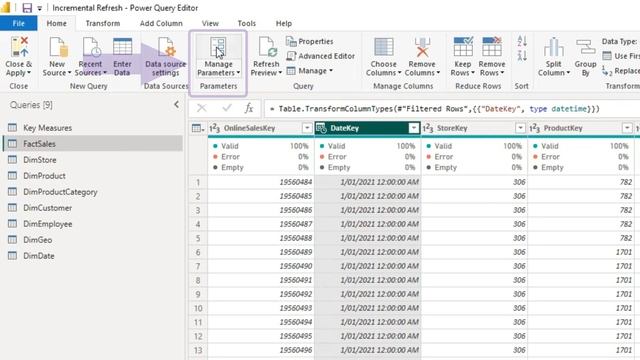Open Data source settings

(x=165, y=57)
